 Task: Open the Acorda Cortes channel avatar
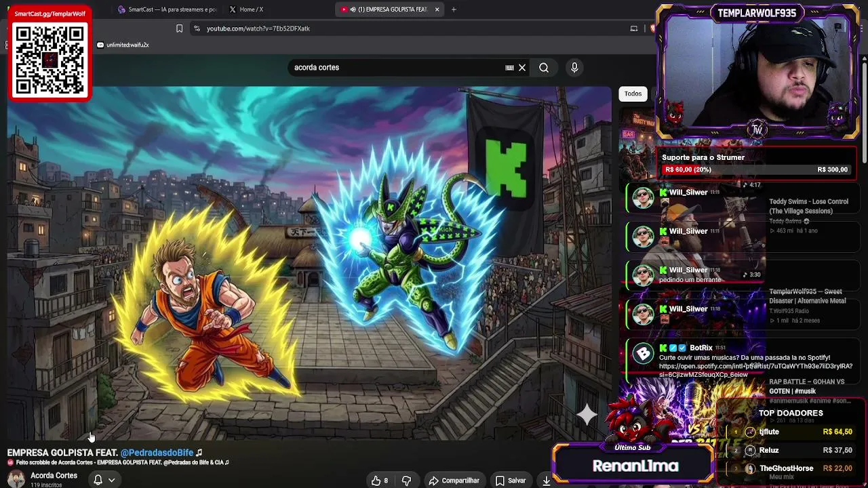pyautogui.click(x=16, y=479)
